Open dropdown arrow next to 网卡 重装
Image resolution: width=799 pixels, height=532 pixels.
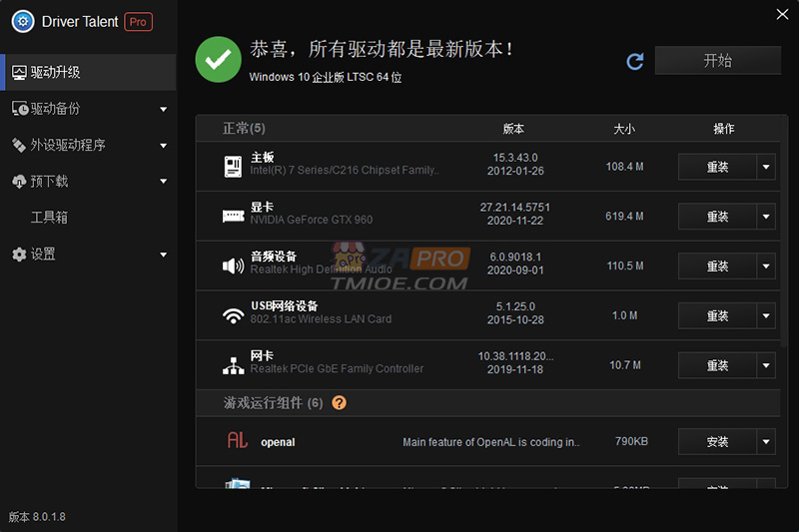coord(766,365)
